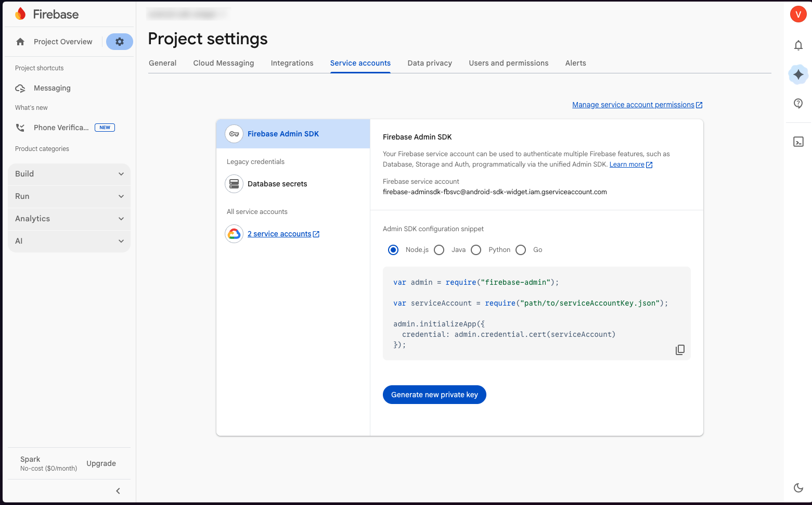Collapse the left sidebar
812x505 pixels.
point(118,491)
